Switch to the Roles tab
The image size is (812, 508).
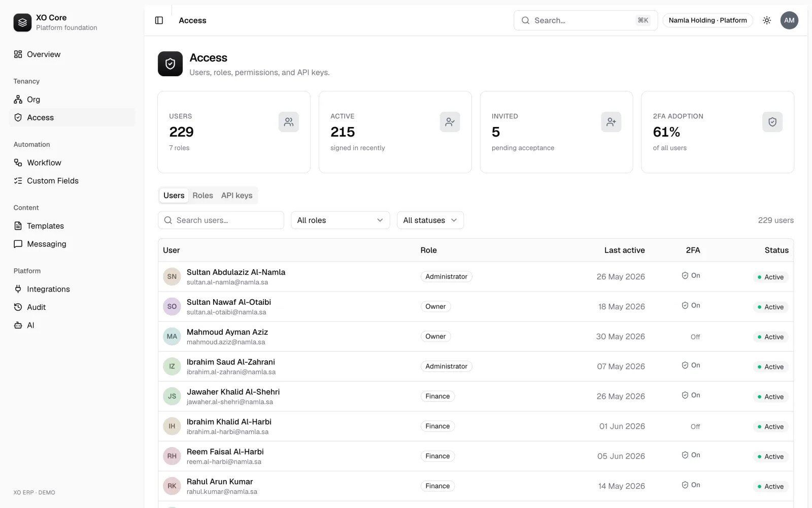click(202, 196)
